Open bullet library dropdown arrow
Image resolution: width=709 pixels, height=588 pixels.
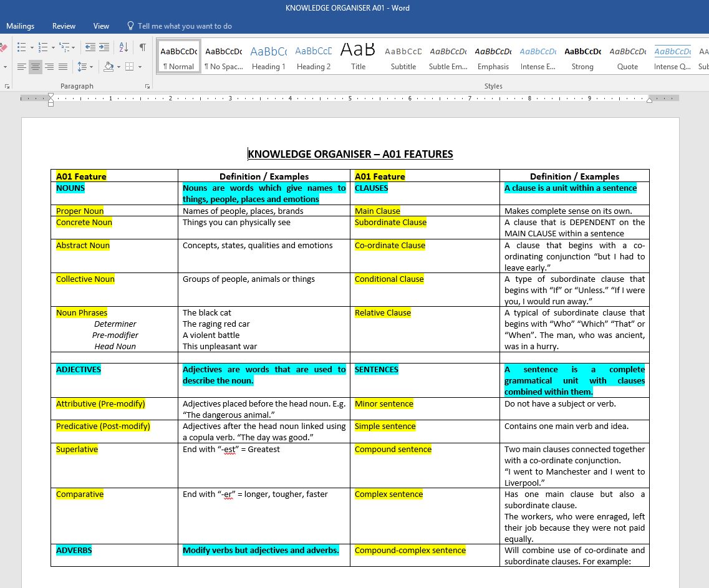click(x=32, y=47)
